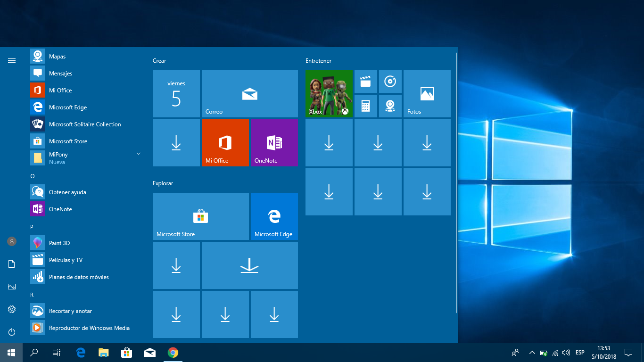
Task: Open the Correo tile
Action: 250,94
